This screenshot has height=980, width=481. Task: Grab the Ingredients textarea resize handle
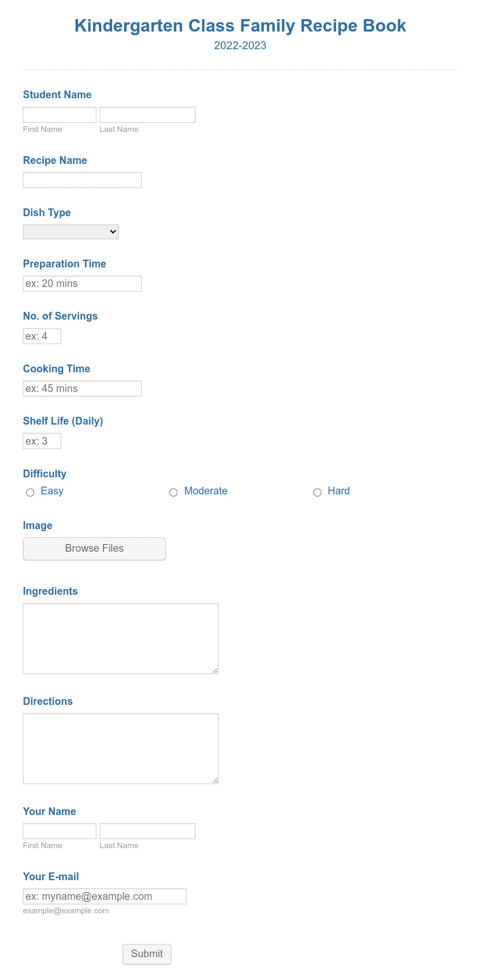215,671
